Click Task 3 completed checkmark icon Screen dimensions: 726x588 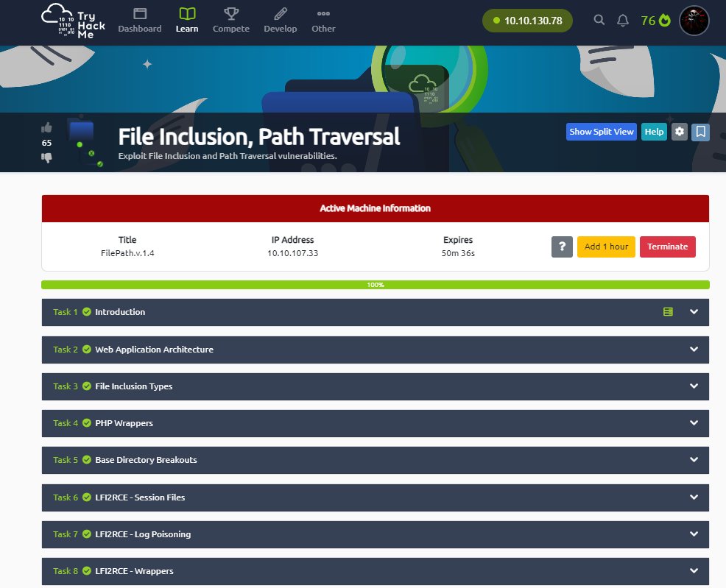pyautogui.click(x=87, y=386)
